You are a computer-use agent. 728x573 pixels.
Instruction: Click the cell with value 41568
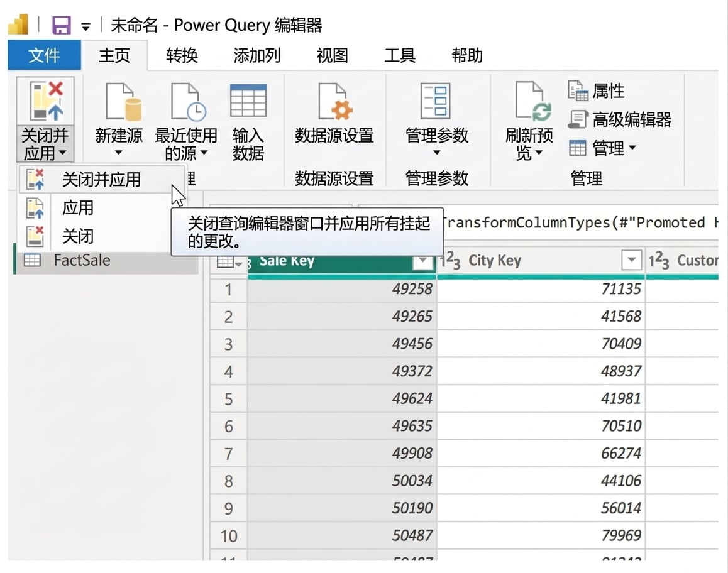point(541,317)
